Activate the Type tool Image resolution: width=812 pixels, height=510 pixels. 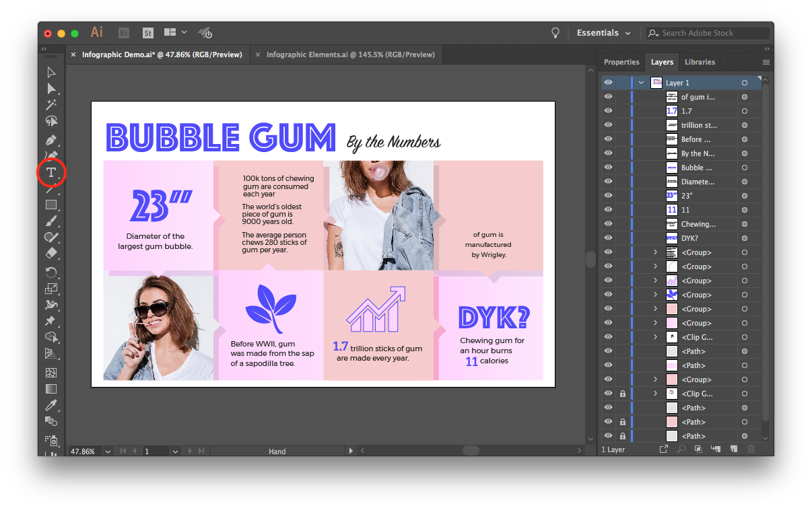click(51, 173)
